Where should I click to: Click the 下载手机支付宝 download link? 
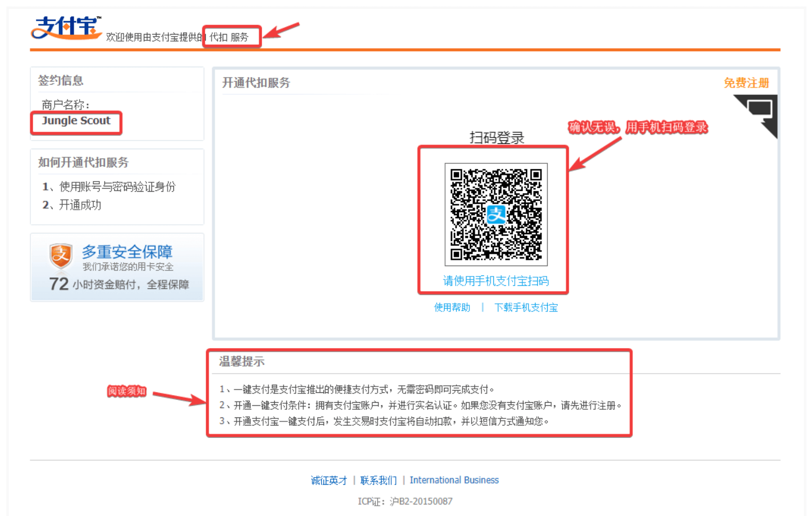pos(526,307)
